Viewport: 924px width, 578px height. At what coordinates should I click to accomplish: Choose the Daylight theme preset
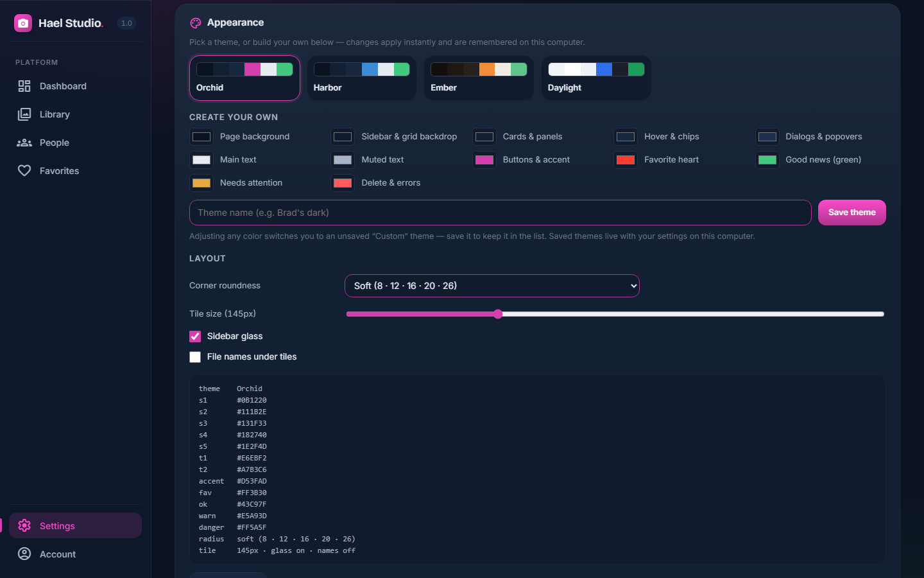[x=596, y=78]
